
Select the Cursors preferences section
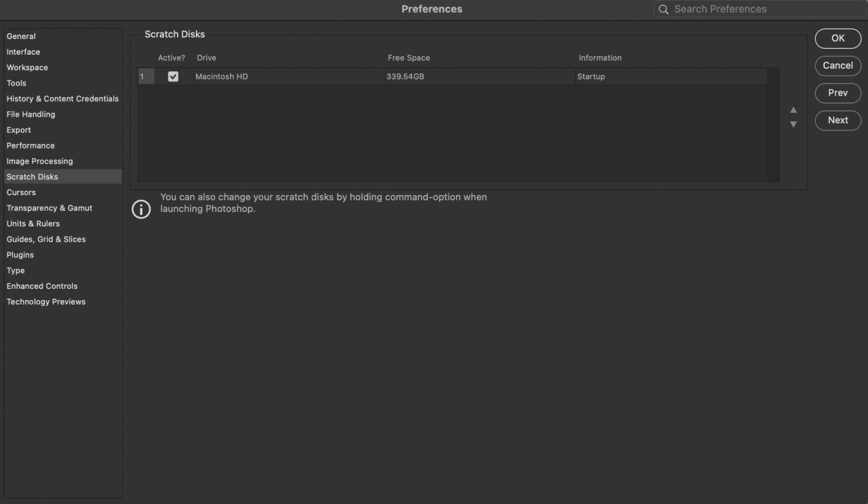(21, 192)
